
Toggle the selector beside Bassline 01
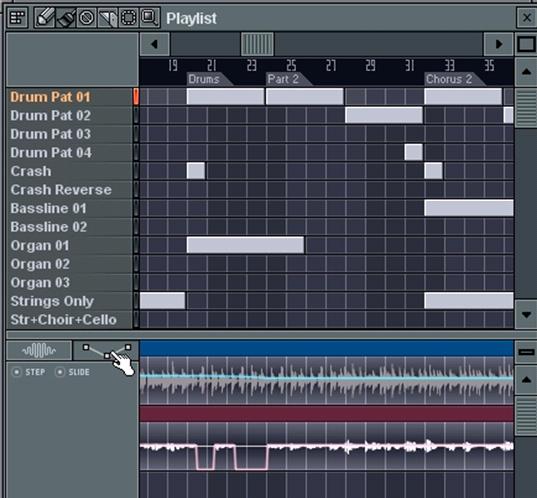pyautogui.click(x=136, y=208)
